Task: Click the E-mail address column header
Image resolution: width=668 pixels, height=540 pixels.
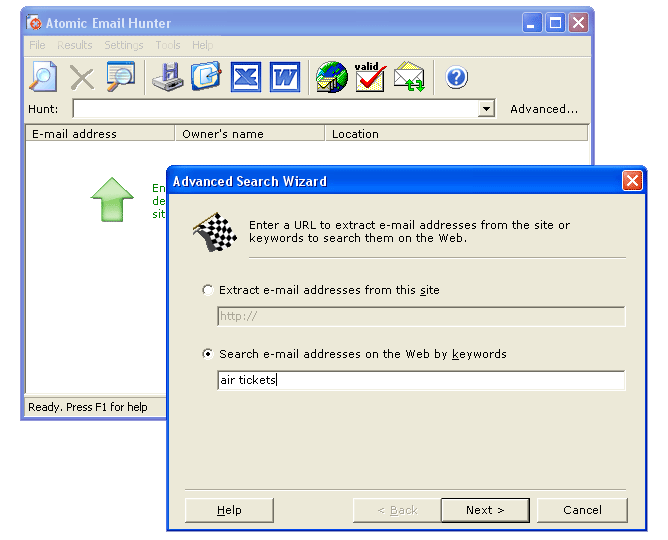Action: pyautogui.click(x=100, y=134)
